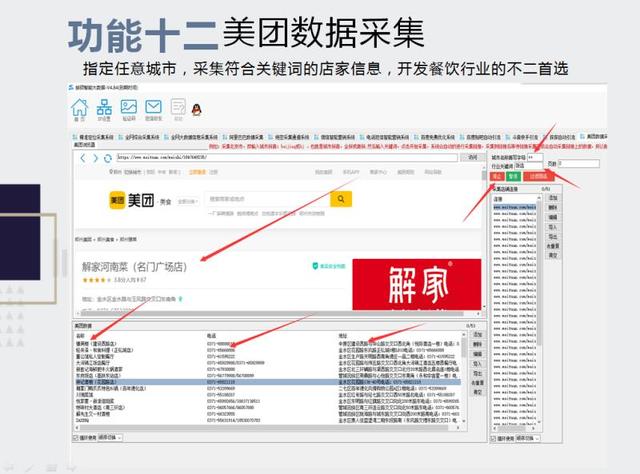The width and height of the screenshot is (640, 474).
Task: Click the 访问 button next to URL bar
Action: (473, 158)
